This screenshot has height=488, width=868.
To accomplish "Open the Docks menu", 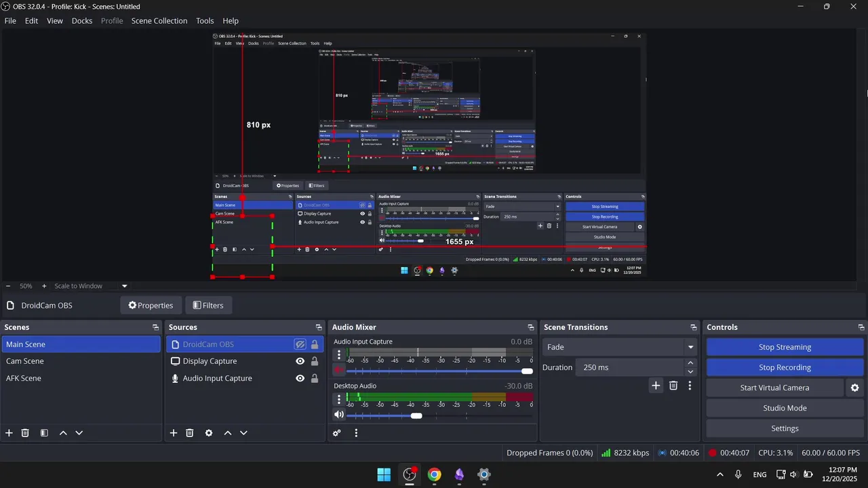I will pyautogui.click(x=82, y=21).
